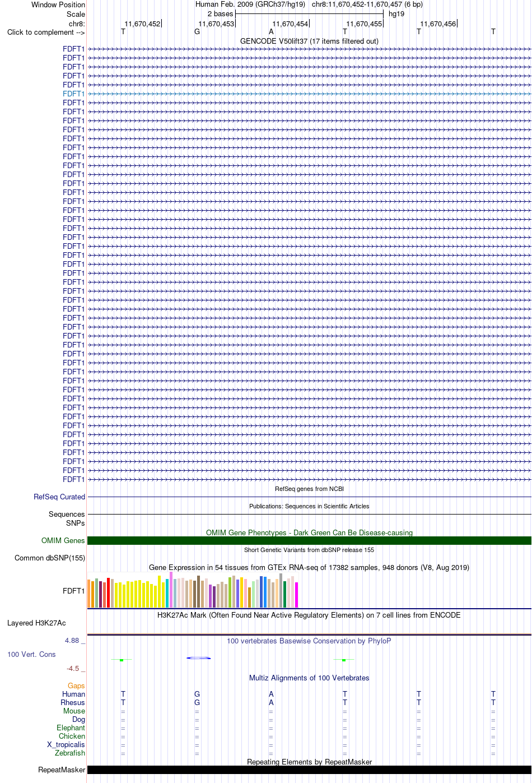
Task: Open the 'OMIM Genes' track label
Action: point(63,540)
